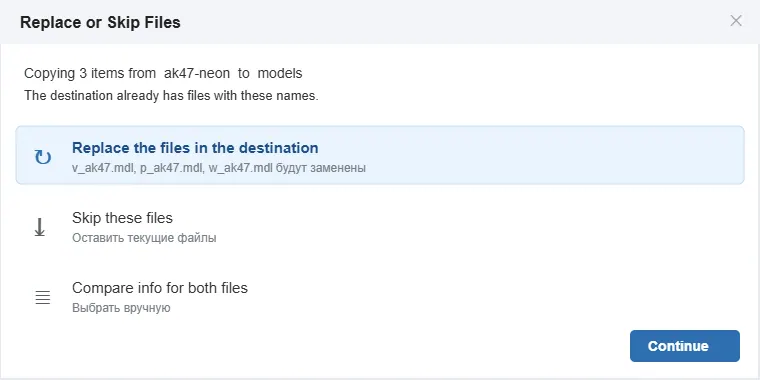The width and height of the screenshot is (760, 380).
Task: Close the Replace or Skip Files dialog
Action: coord(736,21)
